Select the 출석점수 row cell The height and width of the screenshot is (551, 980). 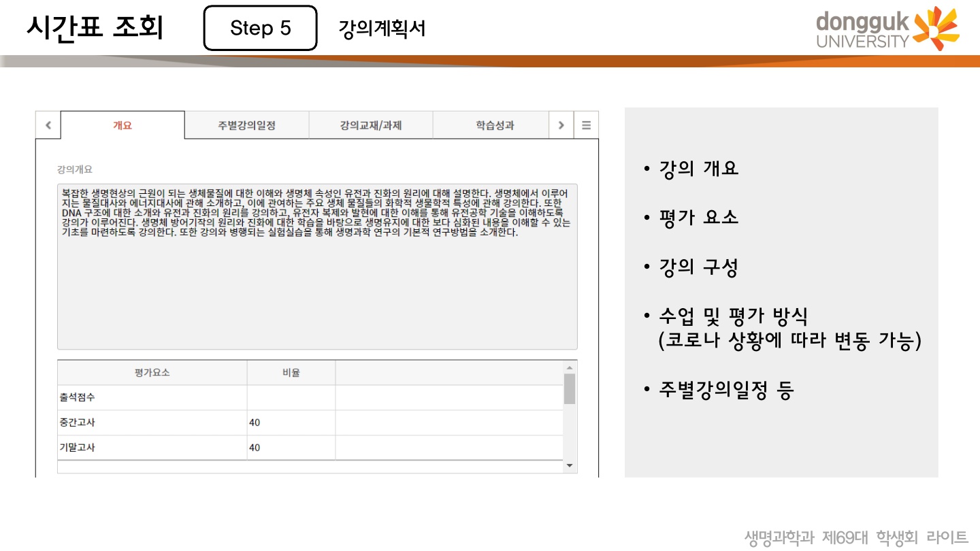pos(152,397)
